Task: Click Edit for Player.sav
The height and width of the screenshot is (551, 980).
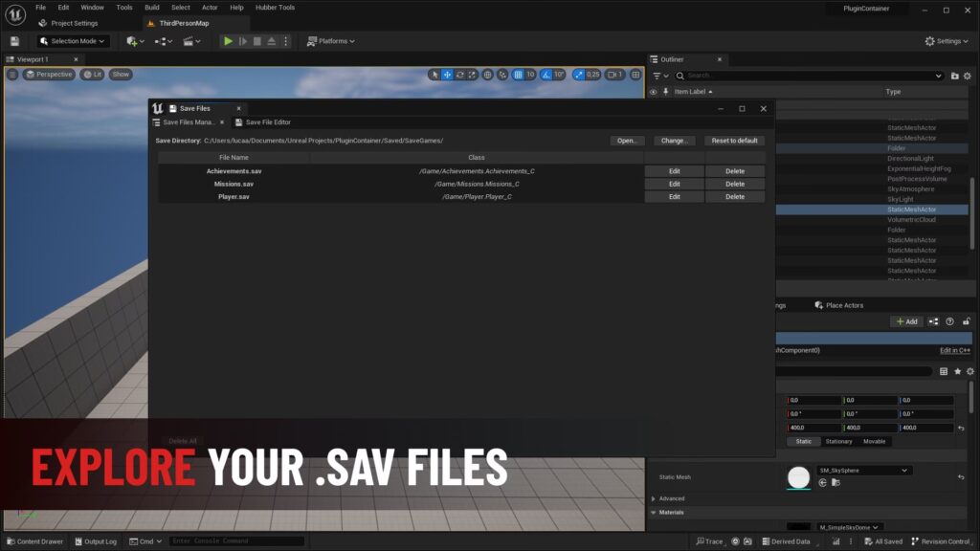Action: tap(674, 197)
